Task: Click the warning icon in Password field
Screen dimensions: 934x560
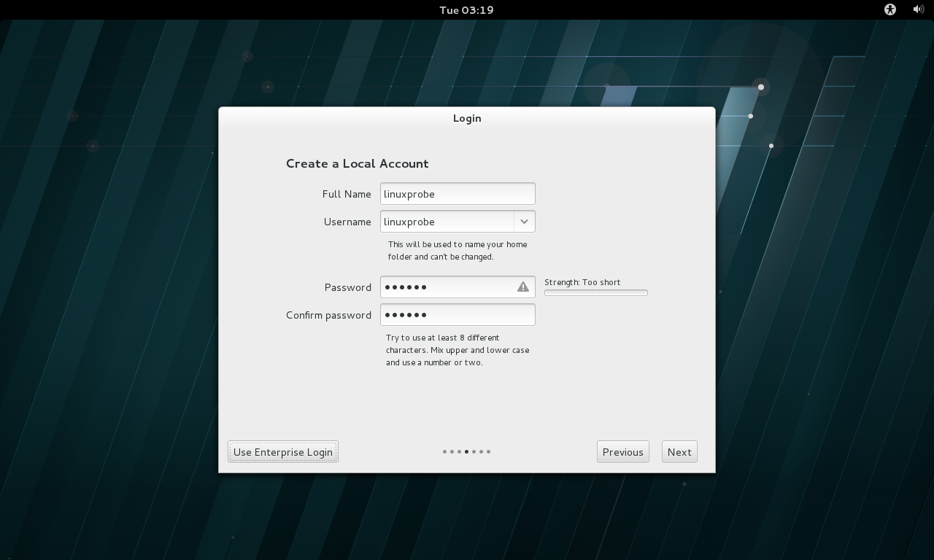Action: pos(523,287)
